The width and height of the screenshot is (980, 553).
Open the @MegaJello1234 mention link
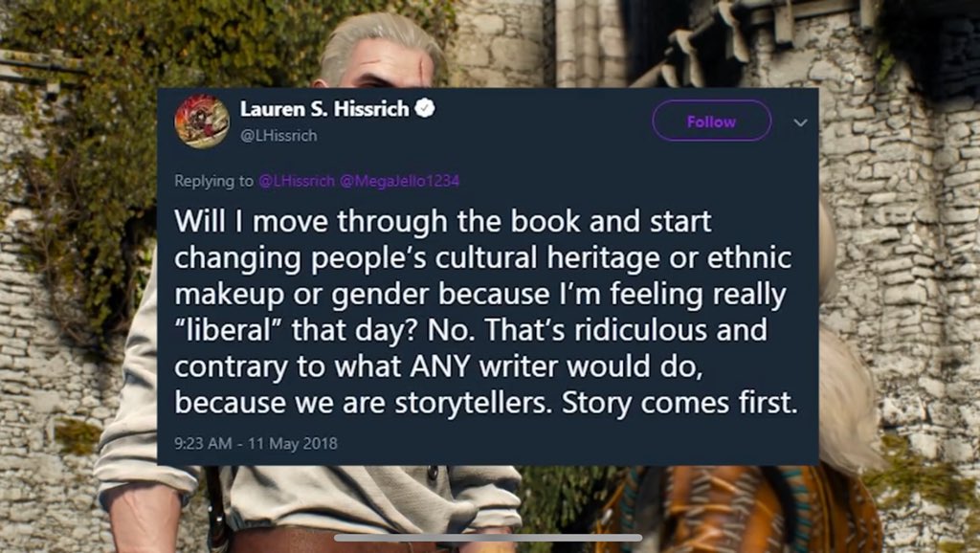point(399,181)
